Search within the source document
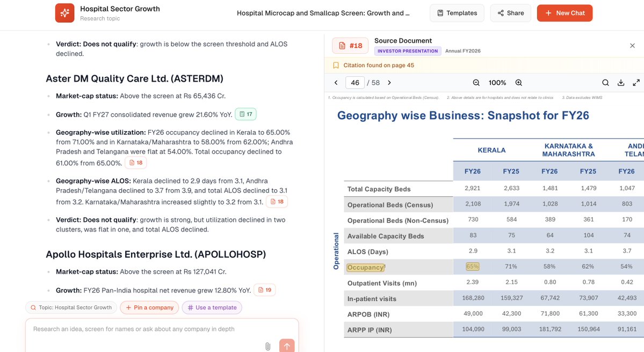The height and width of the screenshot is (352, 644). pos(605,83)
